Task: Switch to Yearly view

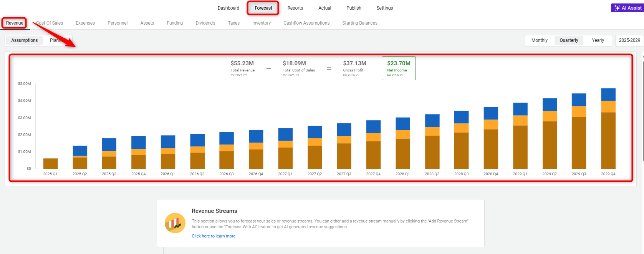Action: [x=598, y=40]
